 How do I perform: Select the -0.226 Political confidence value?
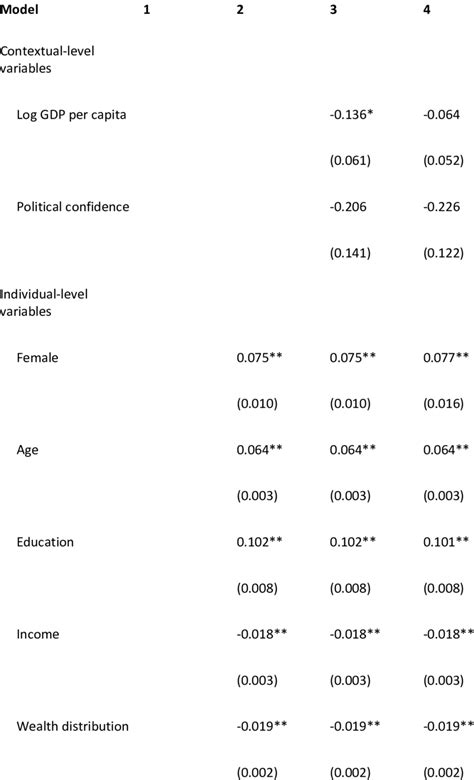[442, 206]
